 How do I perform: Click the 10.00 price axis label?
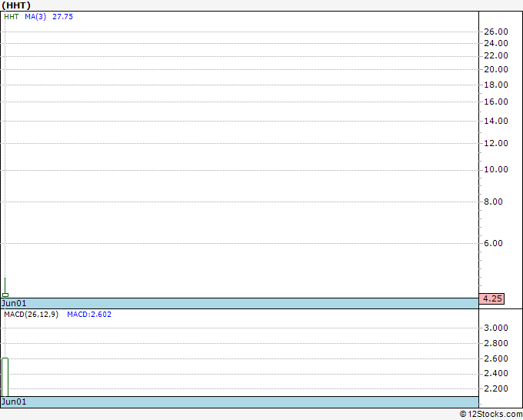pyautogui.click(x=496, y=169)
